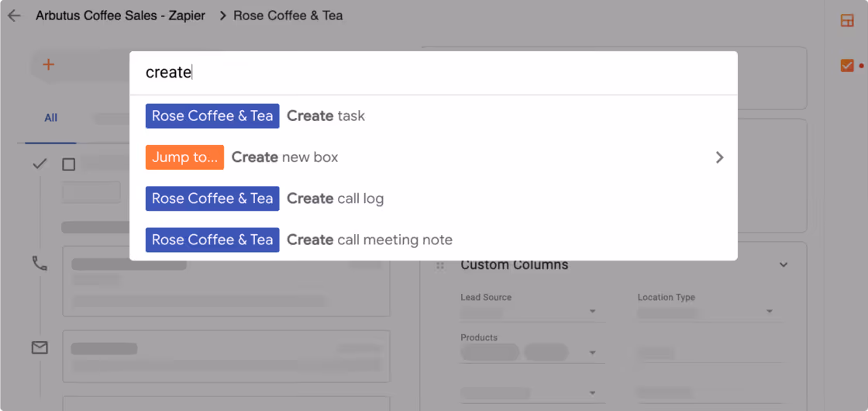The image size is (868, 411).
Task: Click the orange plus add button
Action: [49, 65]
